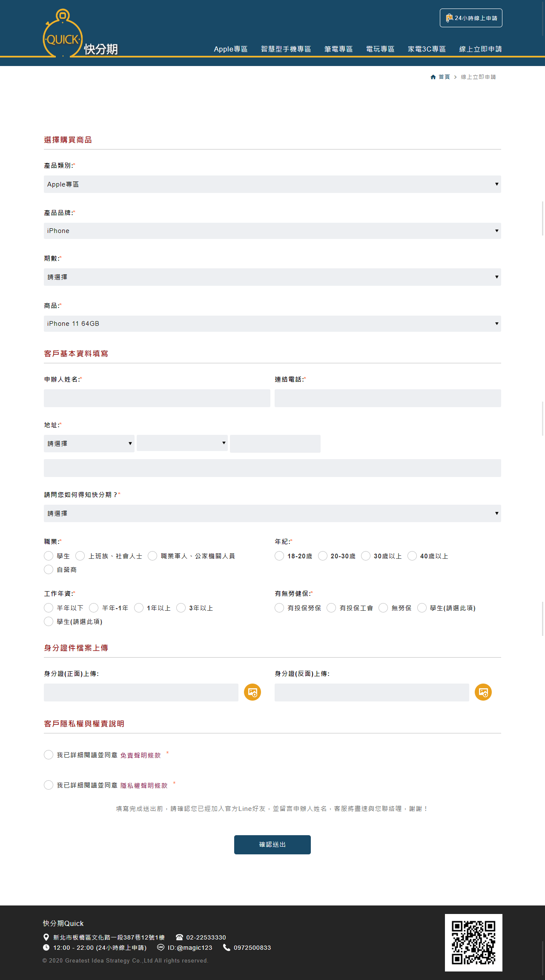Select 上班族、社會人士 occupation option
The width and height of the screenshot is (545, 980).
(80, 556)
